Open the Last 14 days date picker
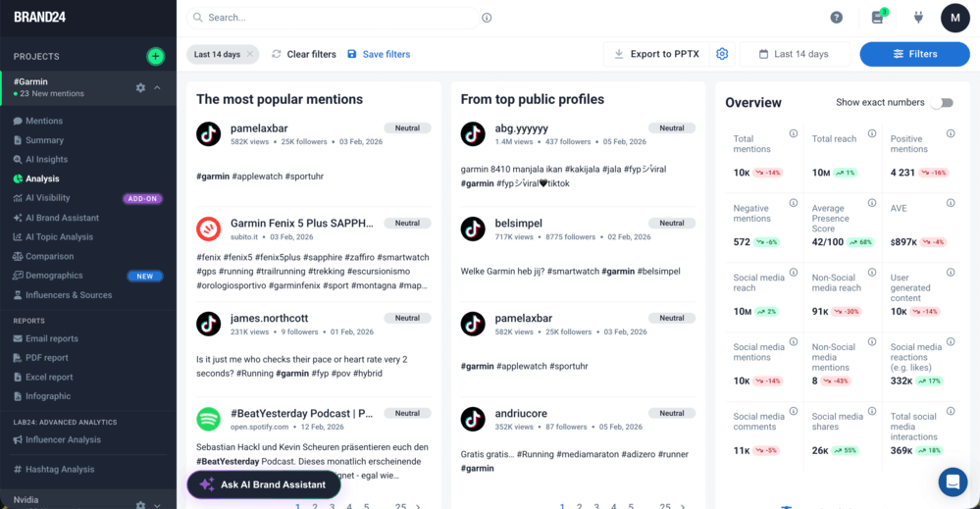Screen dimensions: 980x509 click(793, 54)
